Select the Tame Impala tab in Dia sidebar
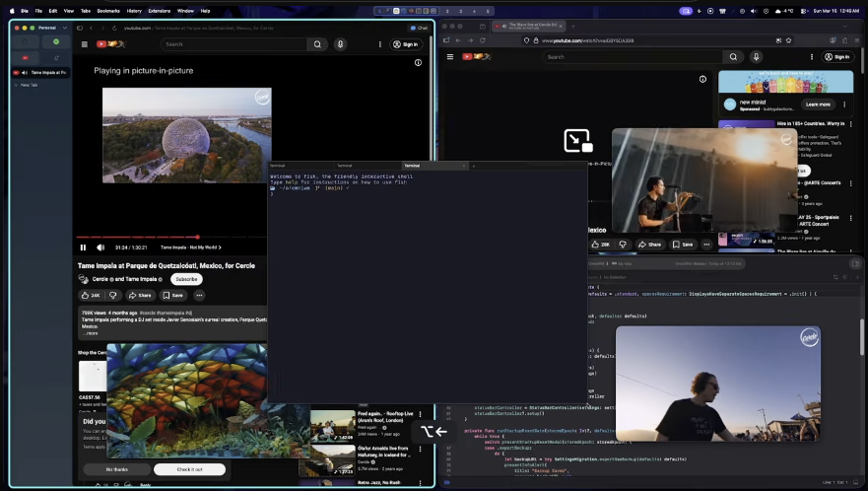868x491 pixels. coord(40,73)
